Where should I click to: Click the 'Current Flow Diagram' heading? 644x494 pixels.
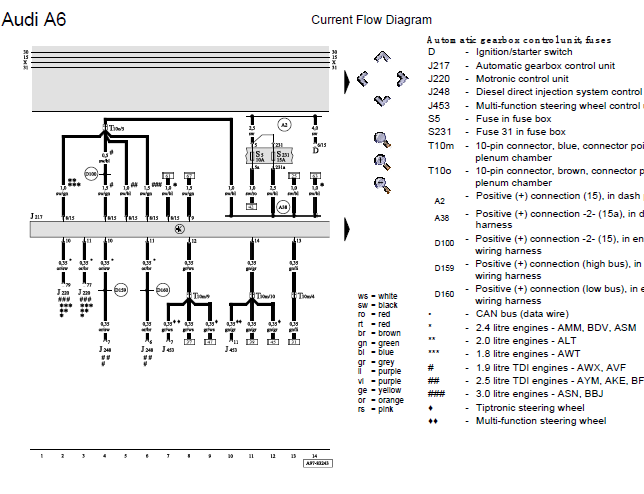click(371, 20)
